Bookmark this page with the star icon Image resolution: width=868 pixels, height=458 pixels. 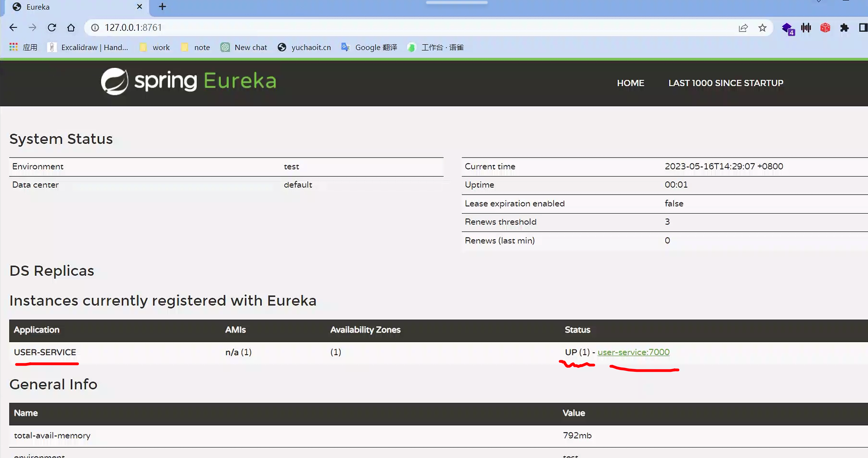(762, 28)
